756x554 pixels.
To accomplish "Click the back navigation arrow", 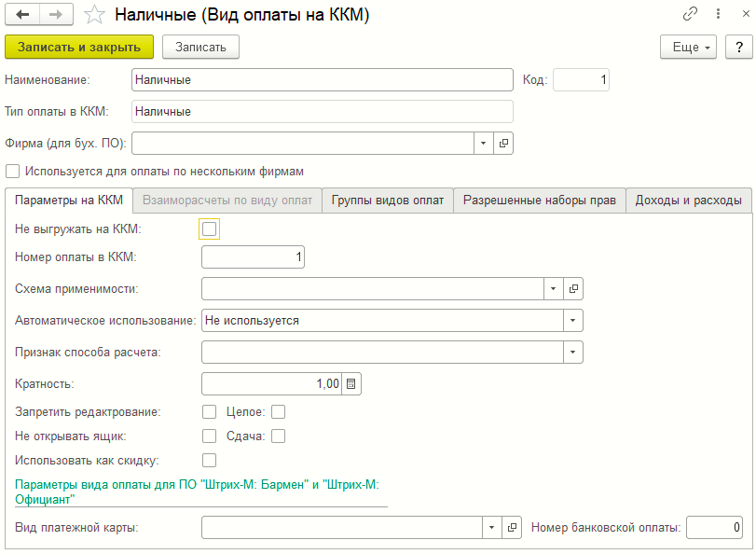I will (22, 15).
